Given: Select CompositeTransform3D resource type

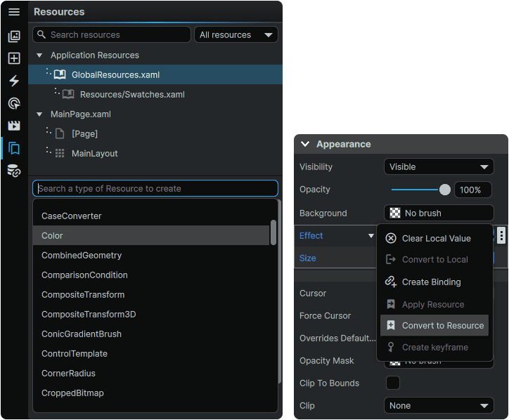Looking at the screenshot, I should (x=151, y=314).
